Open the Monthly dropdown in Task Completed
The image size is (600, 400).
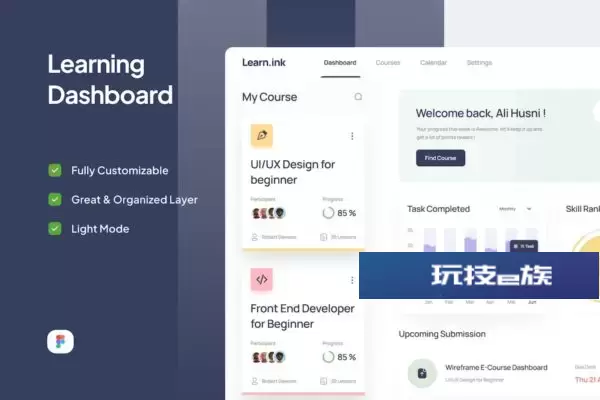pos(515,209)
